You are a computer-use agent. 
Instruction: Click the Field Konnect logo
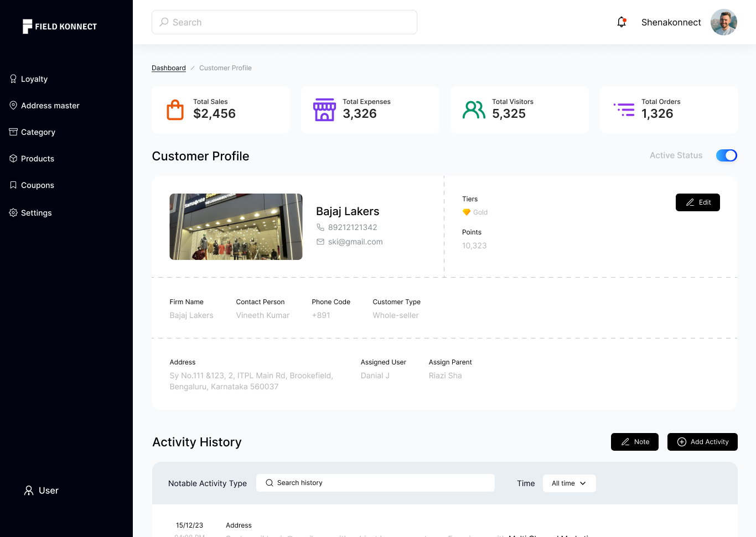click(60, 27)
